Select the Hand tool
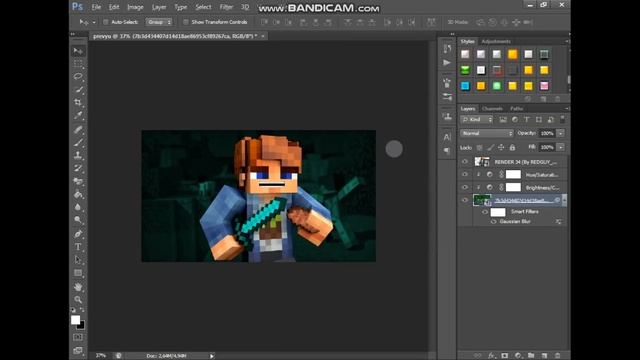 coord(78,287)
